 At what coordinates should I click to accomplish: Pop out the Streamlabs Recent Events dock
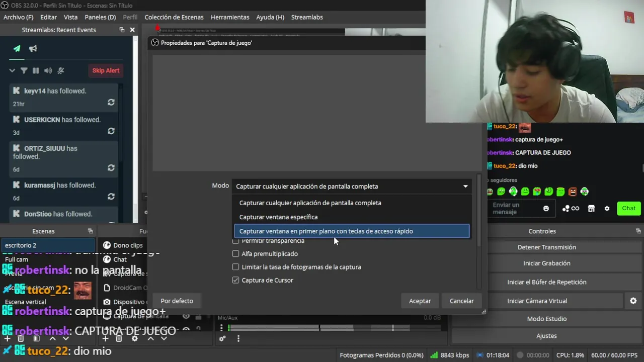pyautogui.click(x=122, y=30)
